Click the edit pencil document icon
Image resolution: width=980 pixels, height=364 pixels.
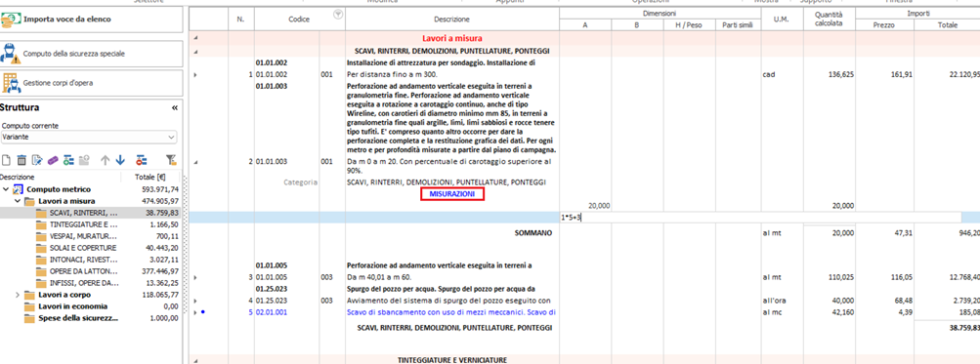tap(37, 160)
